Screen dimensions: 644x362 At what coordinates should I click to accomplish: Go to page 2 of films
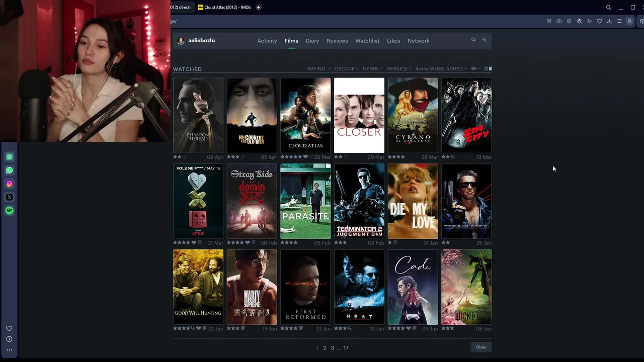point(325,348)
